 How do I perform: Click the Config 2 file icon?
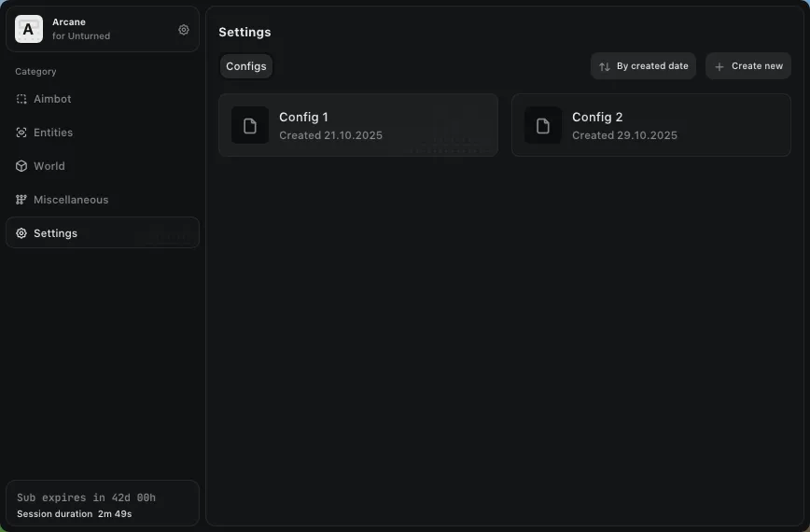pyautogui.click(x=543, y=126)
